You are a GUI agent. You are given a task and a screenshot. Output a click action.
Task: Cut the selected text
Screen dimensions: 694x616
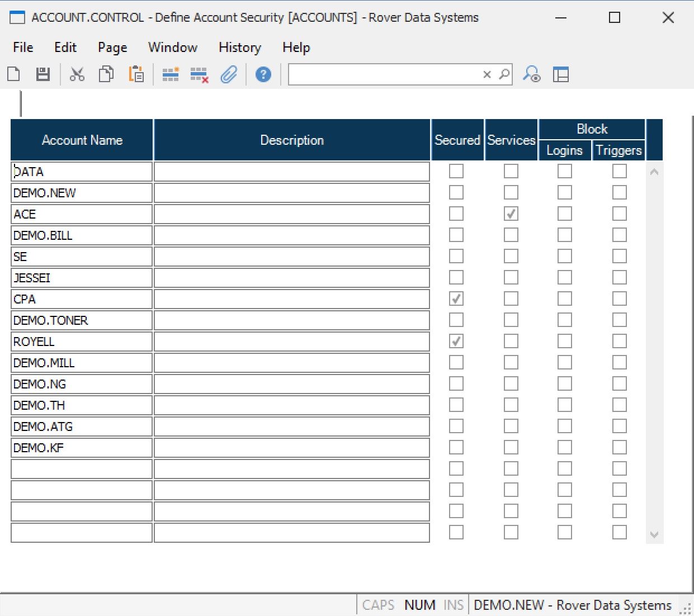pos(77,74)
